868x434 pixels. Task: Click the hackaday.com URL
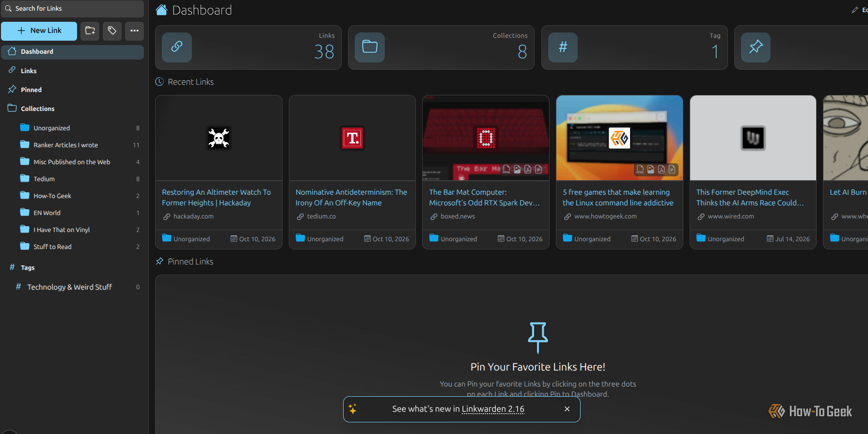(193, 217)
